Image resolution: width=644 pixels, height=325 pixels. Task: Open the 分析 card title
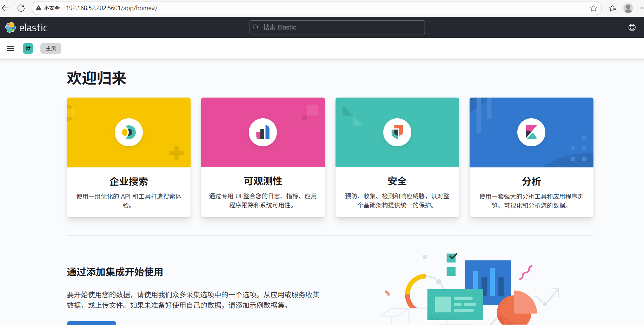[531, 181]
